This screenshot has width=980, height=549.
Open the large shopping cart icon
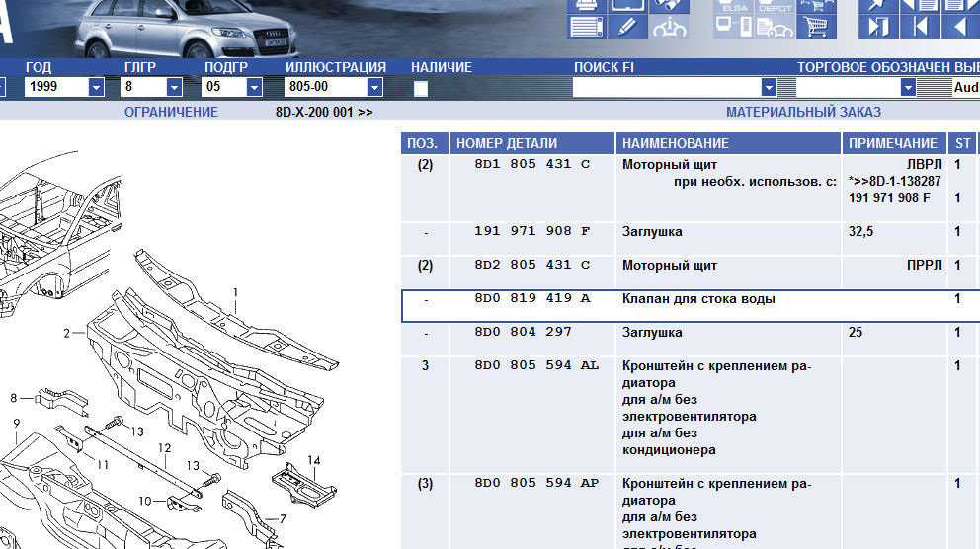pos(816,27)
